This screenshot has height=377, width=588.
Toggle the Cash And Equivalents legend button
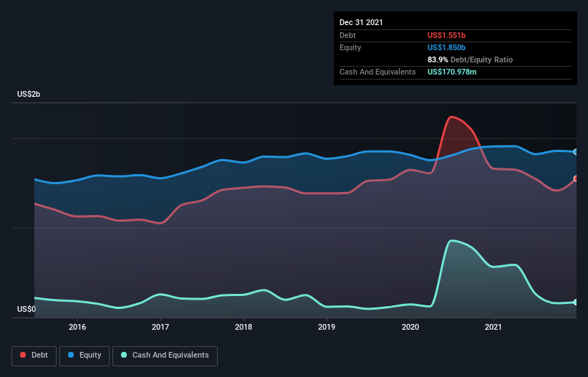click(165, 355)
